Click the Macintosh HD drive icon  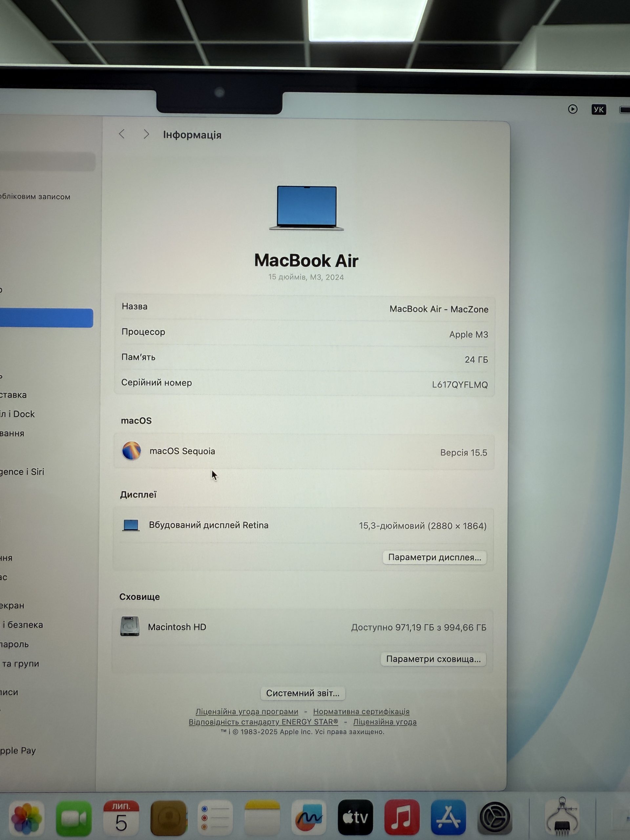click(130, 626)
